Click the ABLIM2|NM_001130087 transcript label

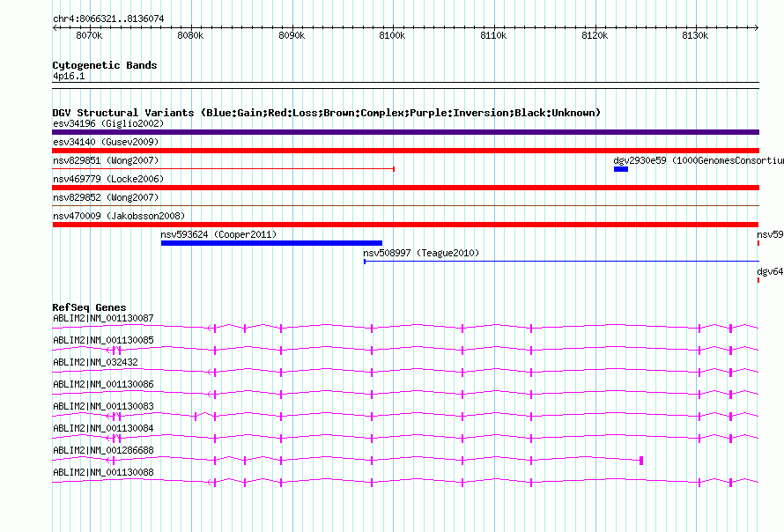103,318
